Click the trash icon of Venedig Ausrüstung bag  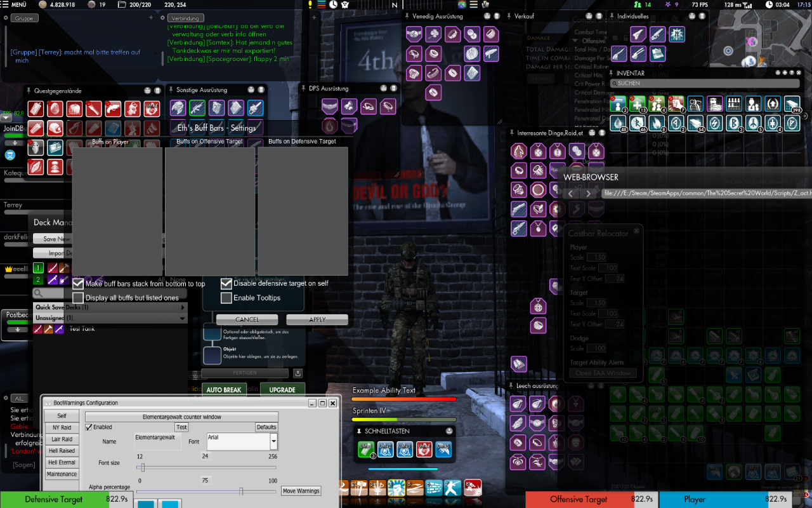point(497,16)
